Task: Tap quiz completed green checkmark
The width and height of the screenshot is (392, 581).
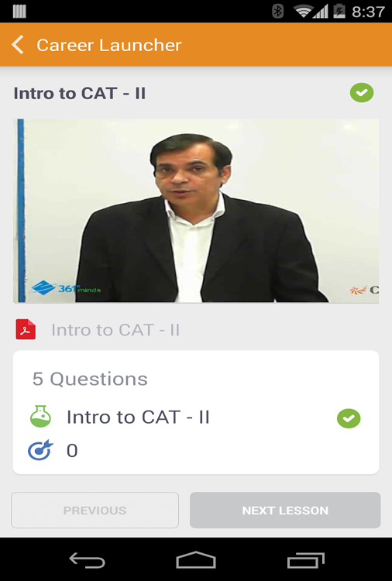Action: pos(349,418)
